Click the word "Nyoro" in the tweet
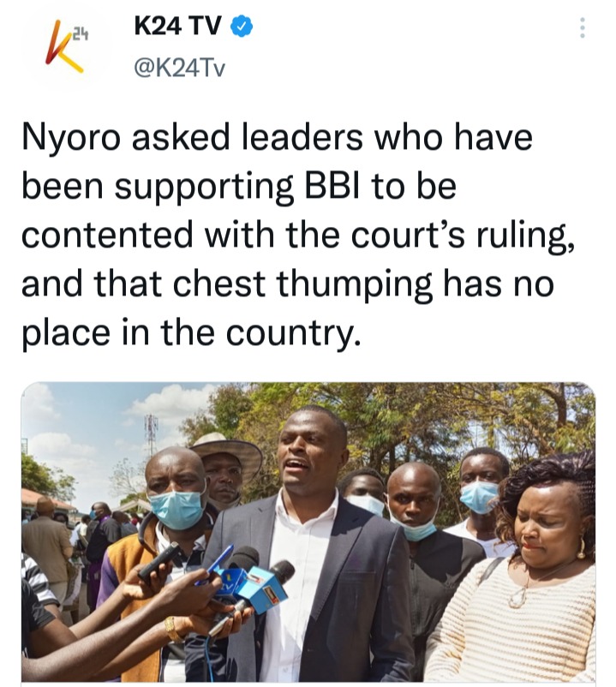 click(71, 139)
